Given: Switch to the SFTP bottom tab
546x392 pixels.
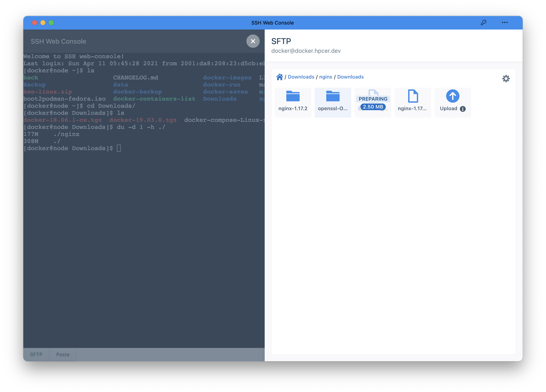Looking at the screenshot, I should pyautogui.click(x=36, y=354).
